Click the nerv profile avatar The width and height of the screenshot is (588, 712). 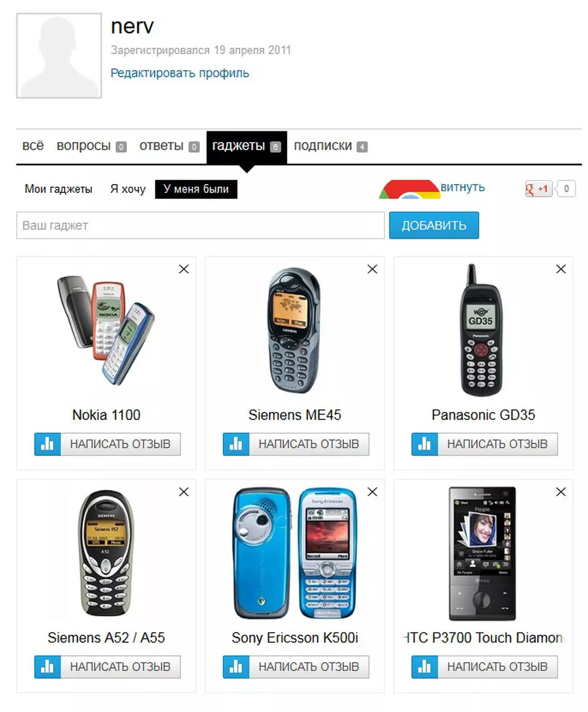click(x=59, y=56)
